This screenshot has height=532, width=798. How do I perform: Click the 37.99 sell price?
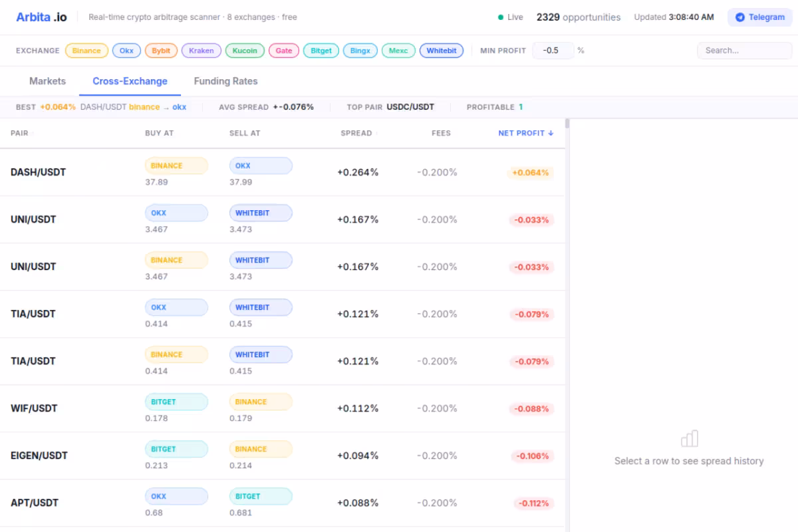[x=241, y=182]
